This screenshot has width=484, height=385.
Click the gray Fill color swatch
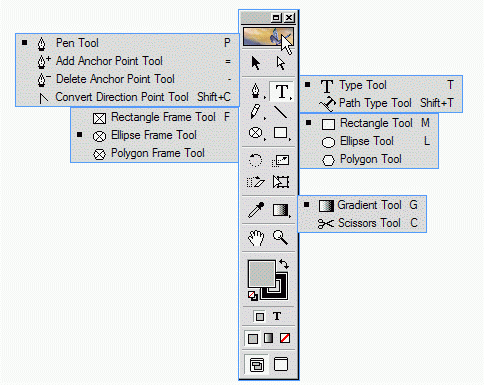pyautogui.click(x=261, y=274)
